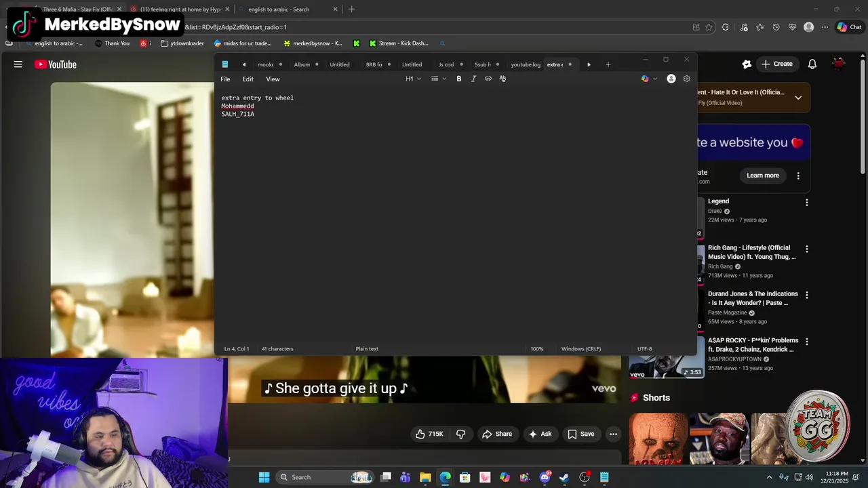Image resolution: width=868 pixels, height=488 pixels.
Task: Open Plain text format selector
Action: [367, 349]
